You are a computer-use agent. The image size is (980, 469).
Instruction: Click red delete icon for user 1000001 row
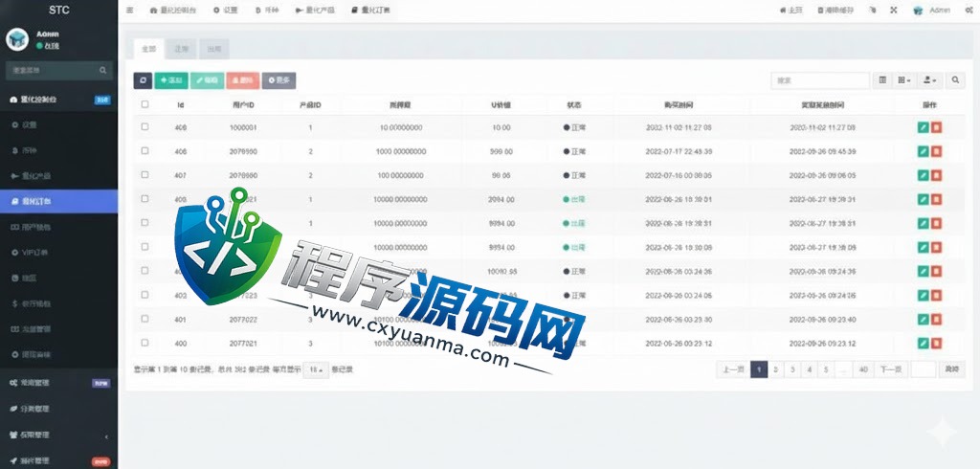click(x=936, y=127)
